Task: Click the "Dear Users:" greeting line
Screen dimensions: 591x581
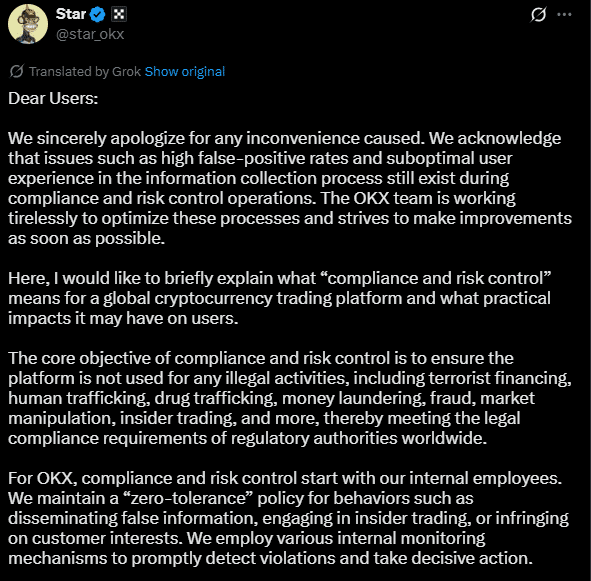Action: (x=53, y=98)
